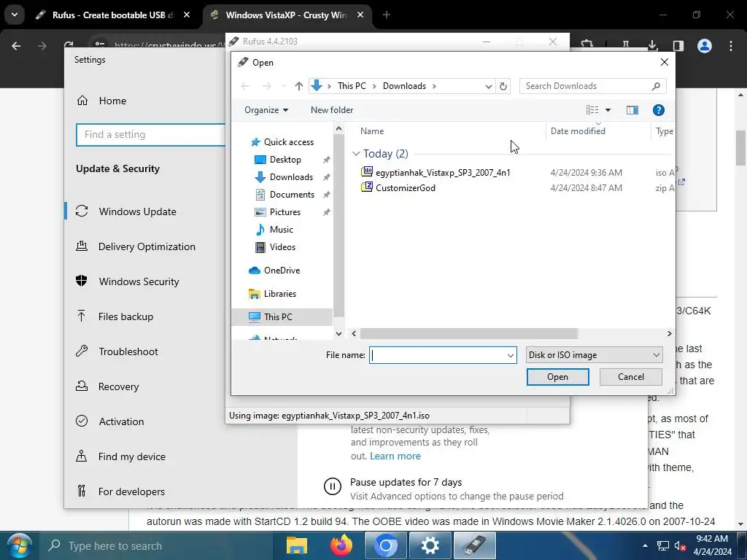Open Find my device settings

(131, 456)
